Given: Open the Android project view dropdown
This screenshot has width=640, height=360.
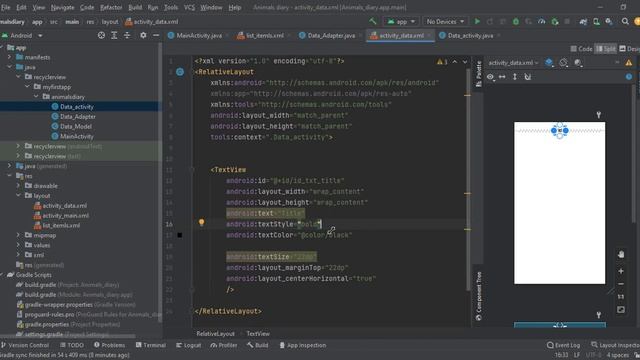Looking at the screenshot, I should coord(22,36).
